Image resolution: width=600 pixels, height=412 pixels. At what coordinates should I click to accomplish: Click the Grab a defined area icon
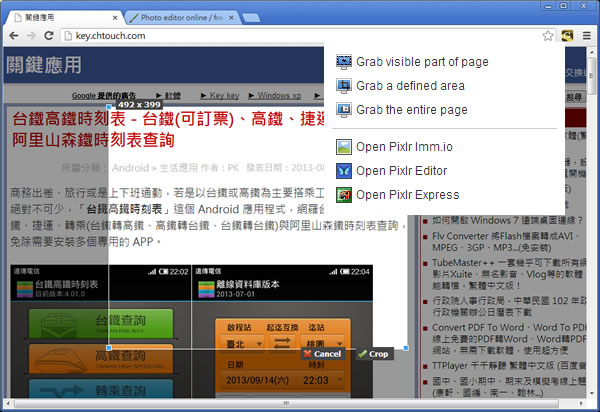click(344, 86)
